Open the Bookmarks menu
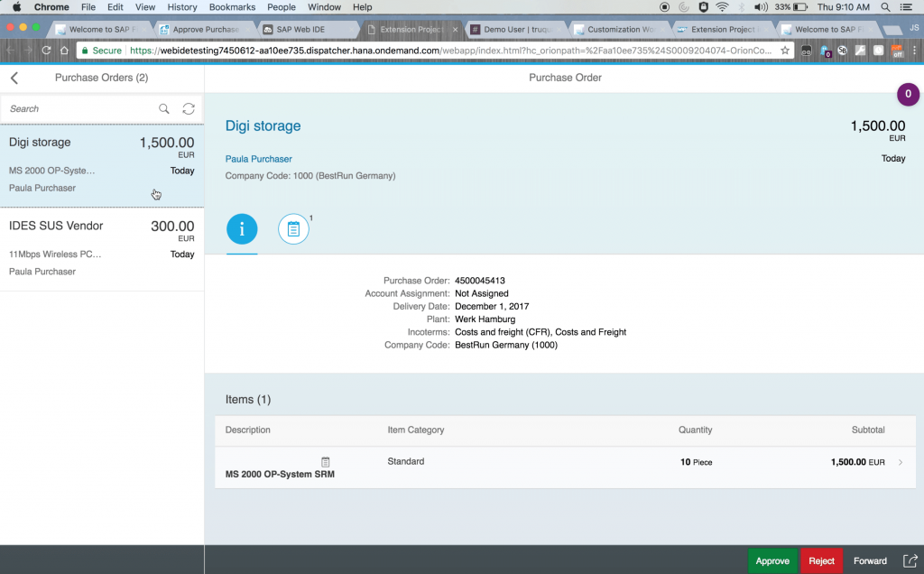Image resolution: width=924 pixels, height=574 pixels. 232,7
